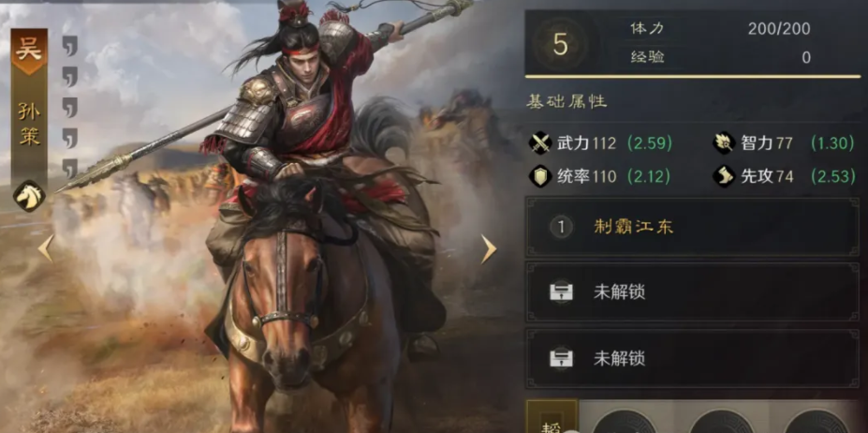Open the 韬 tab at the bottom
Image resolution: width=868 pixels, height=433 pixels.
552,417
